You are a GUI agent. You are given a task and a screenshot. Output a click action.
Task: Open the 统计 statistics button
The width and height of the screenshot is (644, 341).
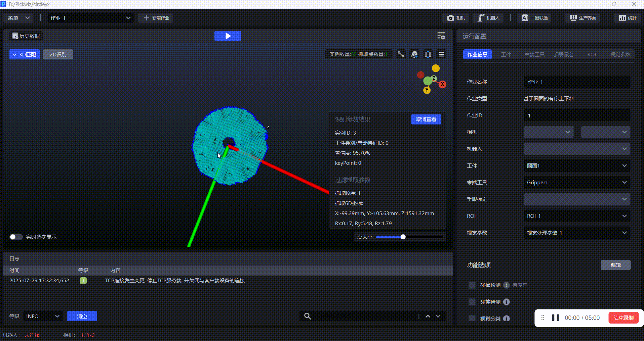click(628, 18)
